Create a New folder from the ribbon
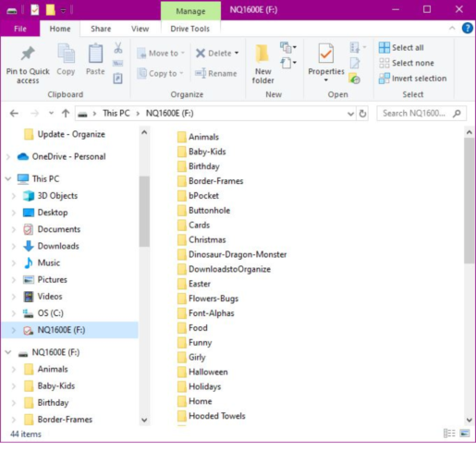The image size is (476, 476). click(262, 64)
